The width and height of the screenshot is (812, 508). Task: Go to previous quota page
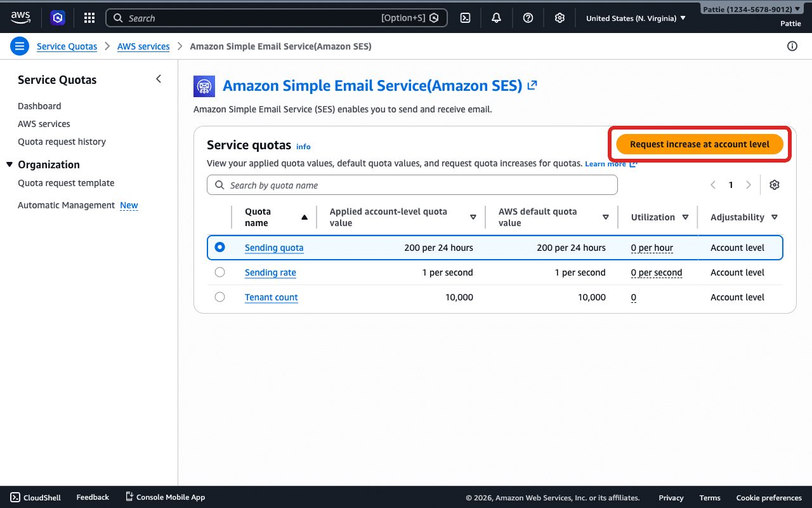tap(713, 185)
